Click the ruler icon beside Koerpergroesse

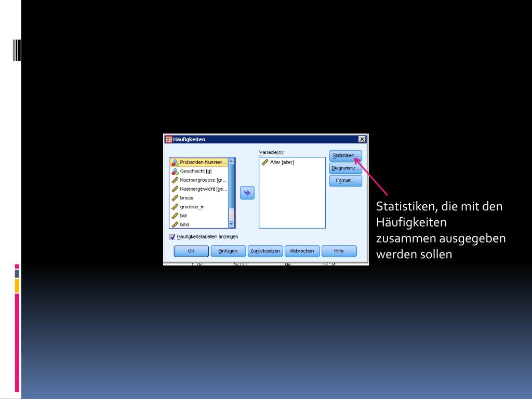[x=175, y=180]
